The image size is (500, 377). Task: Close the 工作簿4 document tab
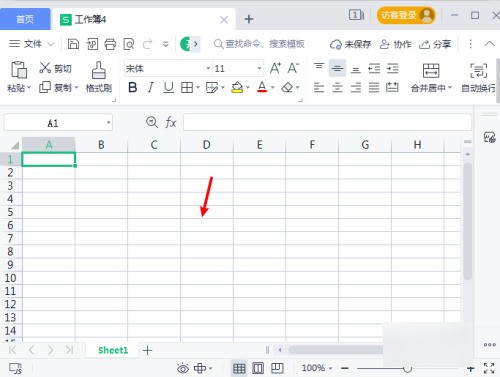click(224, 20)
